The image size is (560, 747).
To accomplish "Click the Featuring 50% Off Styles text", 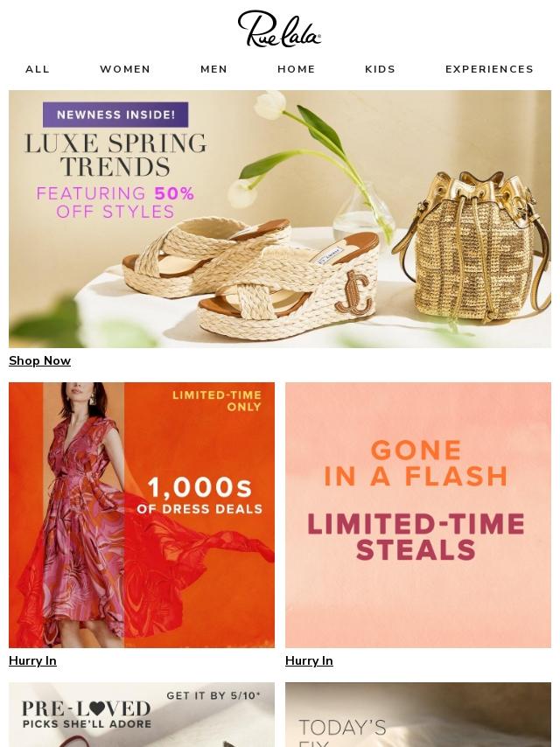I will [115, 202].
